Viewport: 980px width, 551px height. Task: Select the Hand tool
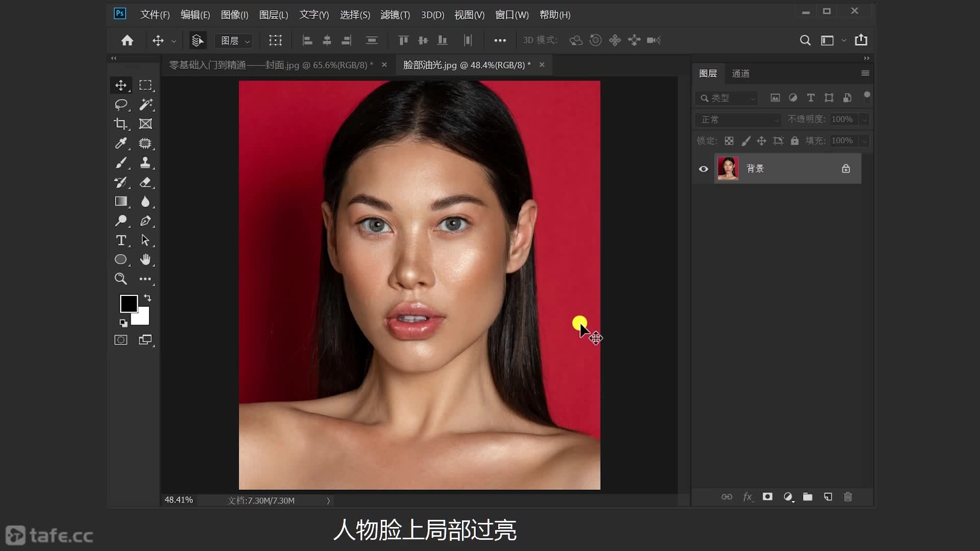coord(145,260)
